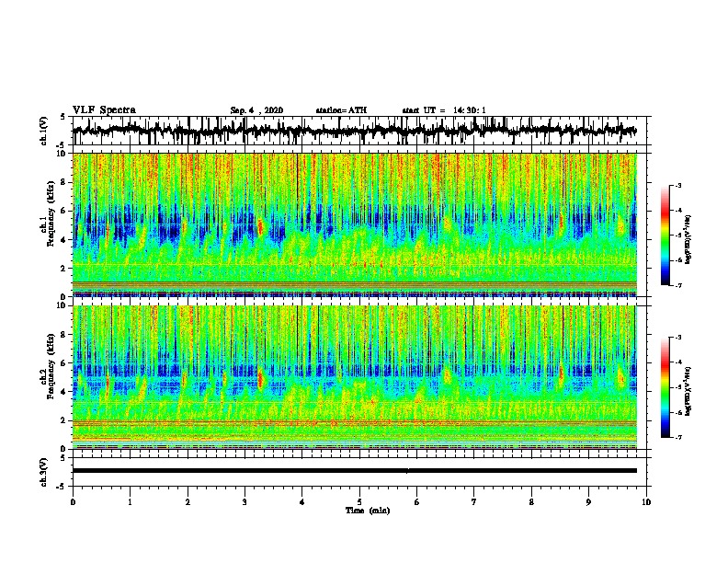This screenshot has height=563, width=728.
Task: Click the upper colorbar 'log(PSD)' label
Action: (x=688, y=240)
